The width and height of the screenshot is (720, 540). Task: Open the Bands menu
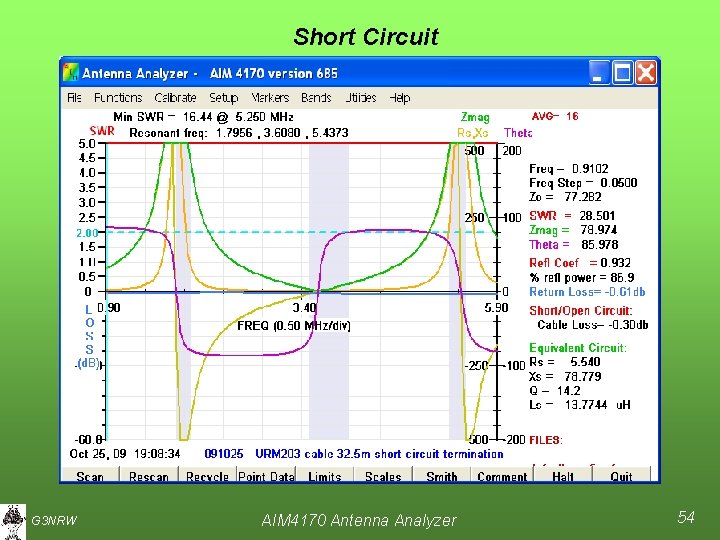316,98
